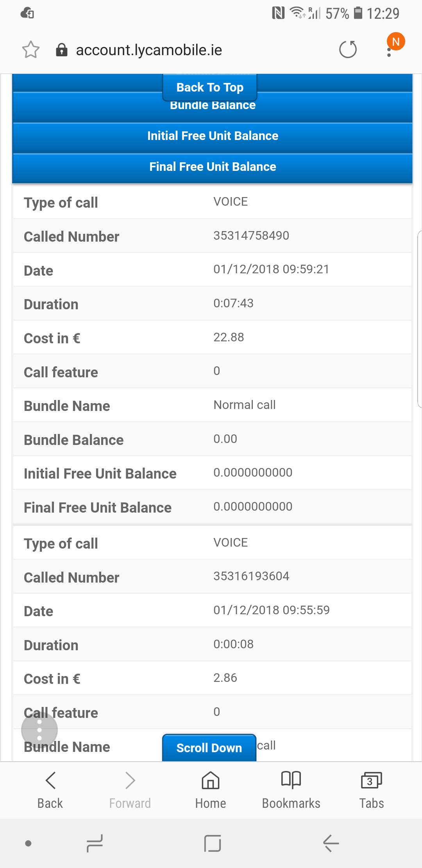Tap the called number 35314758490
This screenshot has width=422, height=868.
point(251,235)
